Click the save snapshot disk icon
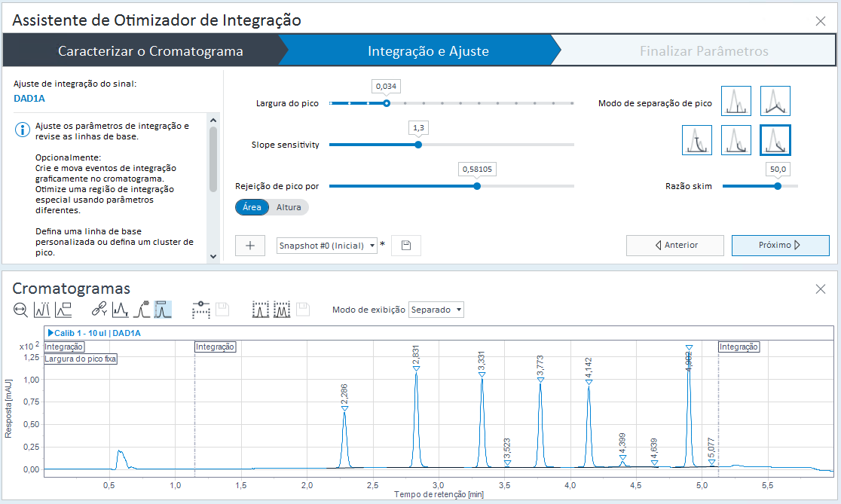This screenshot has width=841, height=504. pos(406,246)
